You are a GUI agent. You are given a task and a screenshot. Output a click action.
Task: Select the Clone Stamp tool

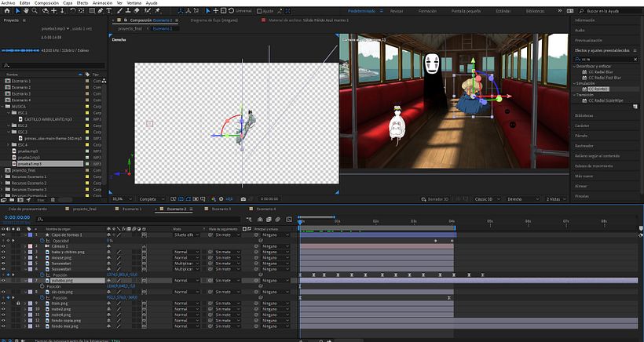pos(128,11)
